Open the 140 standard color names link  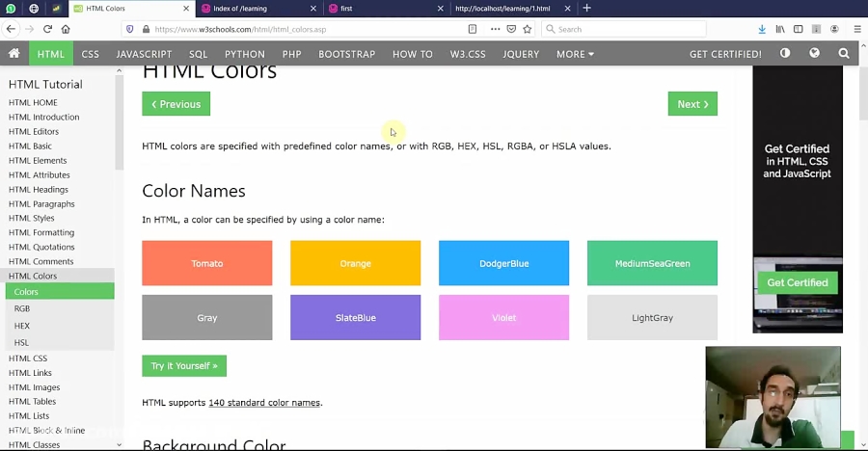(264, 402)
